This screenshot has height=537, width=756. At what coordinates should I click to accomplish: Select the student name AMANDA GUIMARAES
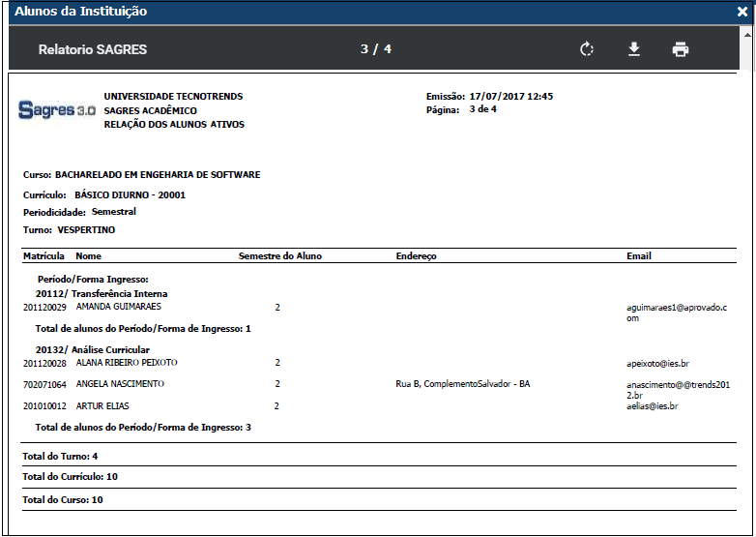(119, 307)
